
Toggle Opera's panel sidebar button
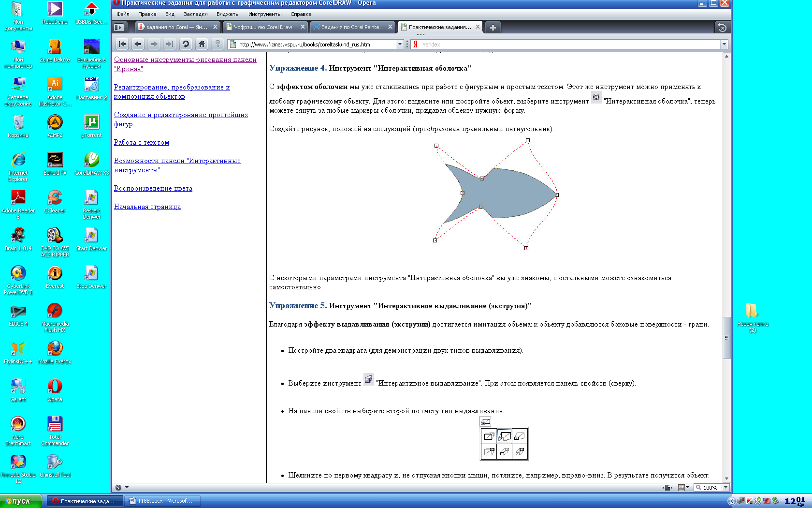[119, 27]
